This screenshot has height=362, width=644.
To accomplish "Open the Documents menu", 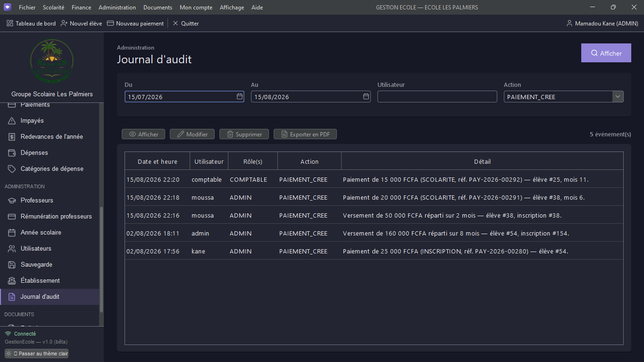I will point(158,8).
